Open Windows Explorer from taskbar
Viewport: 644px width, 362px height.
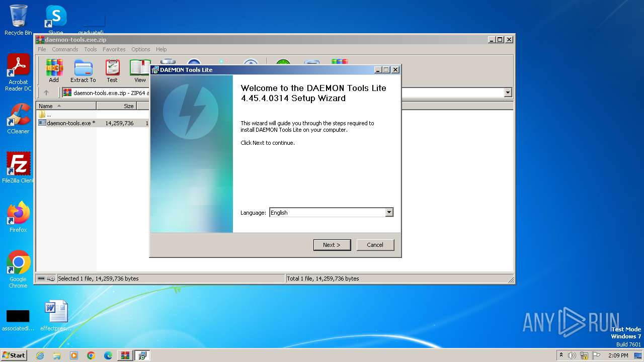tap(57, 355)
